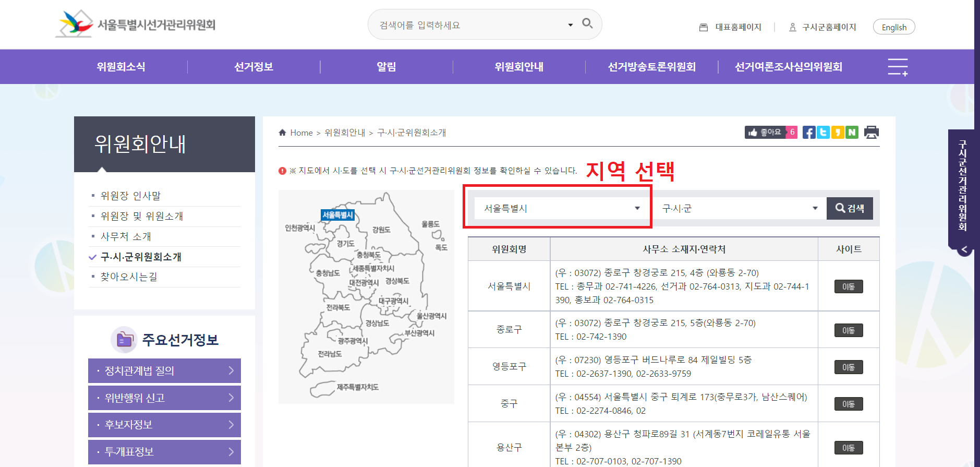Open the 구·시·군 district dropdown
The width and height of the screenshot is (980, 467).
[x=740, y=208]
